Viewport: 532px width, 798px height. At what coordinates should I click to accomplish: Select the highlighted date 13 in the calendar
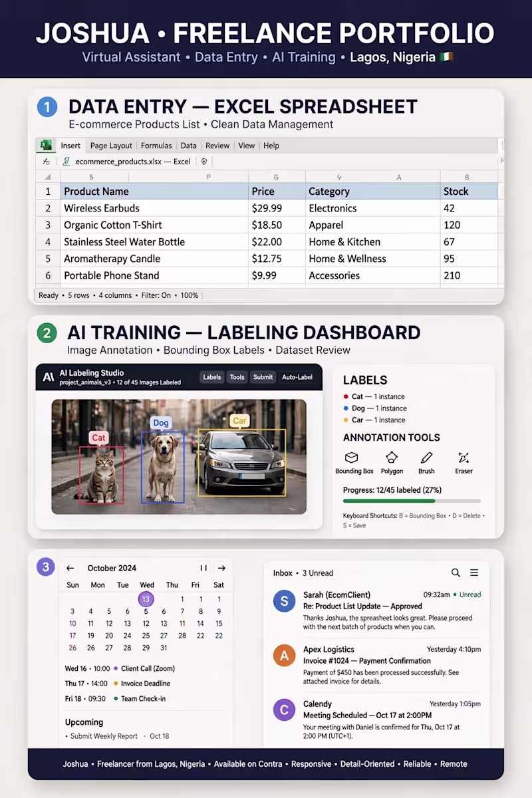[x=147, y=599]
